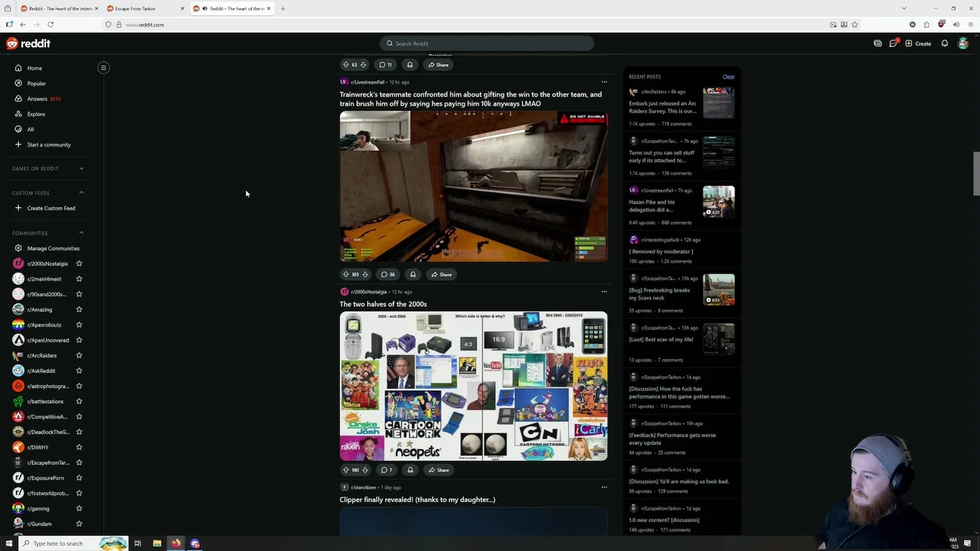This screenshot has height=551, width=980.
Task: Open the notifications bell
Action: point(945,44)
